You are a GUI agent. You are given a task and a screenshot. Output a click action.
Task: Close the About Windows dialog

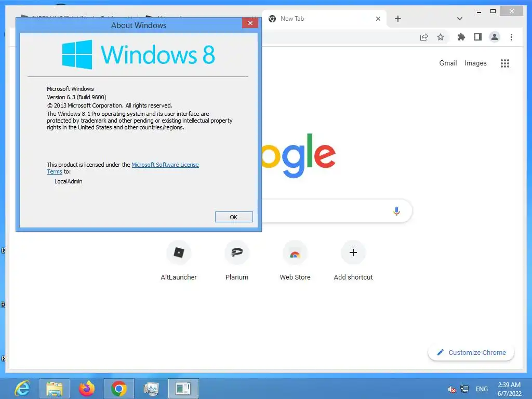click(x=250, y=23)
